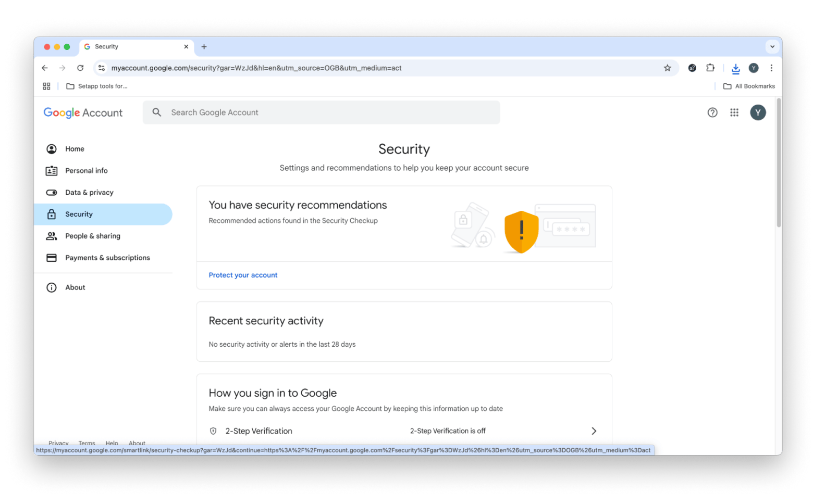Open a new tab with the plus button
The image size is (813, 504).
click(204, 47)
